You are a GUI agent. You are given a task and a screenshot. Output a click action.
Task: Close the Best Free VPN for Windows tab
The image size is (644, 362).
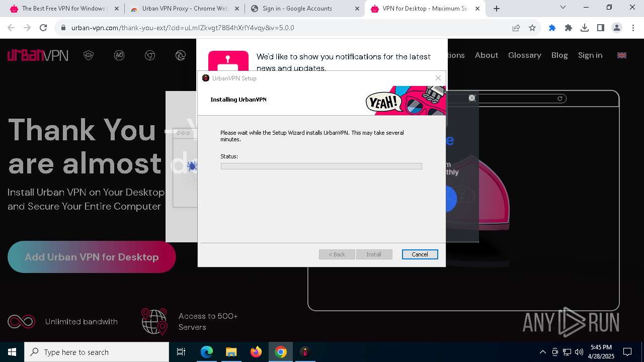tap(116, 9)
